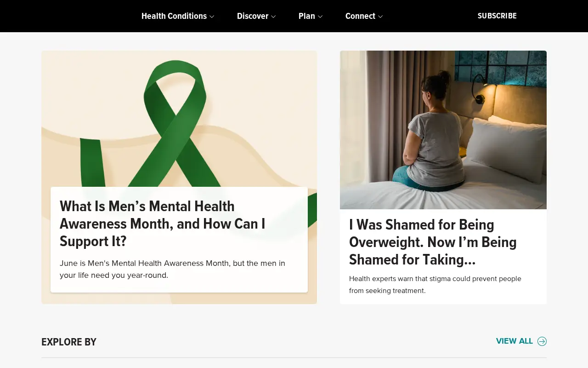Expand chevron next to Connect
Viewport: 588px width, 368px height.
click(380, 17)
